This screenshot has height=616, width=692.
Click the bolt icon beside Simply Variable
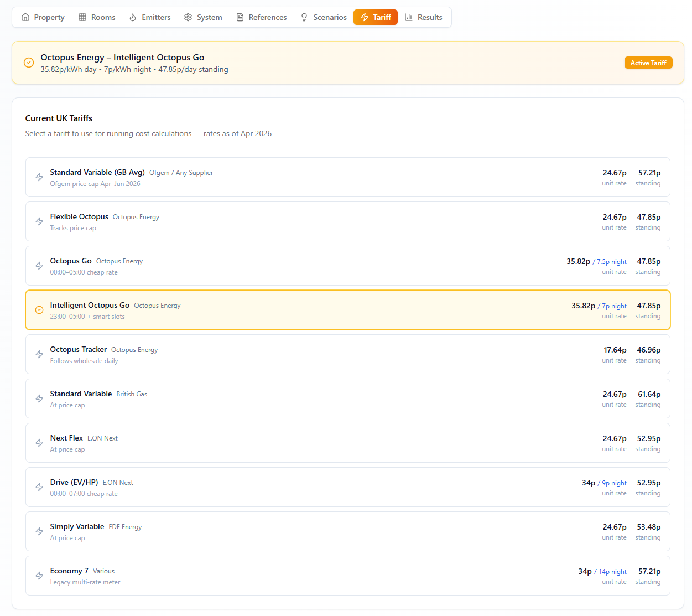pyautogui.click(x=39, y=531)
